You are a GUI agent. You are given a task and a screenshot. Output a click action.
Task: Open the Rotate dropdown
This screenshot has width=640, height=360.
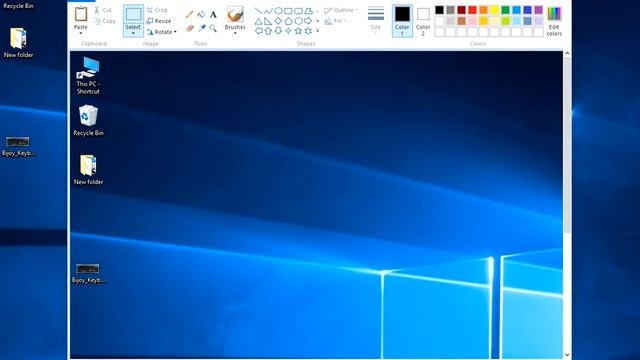162,32
